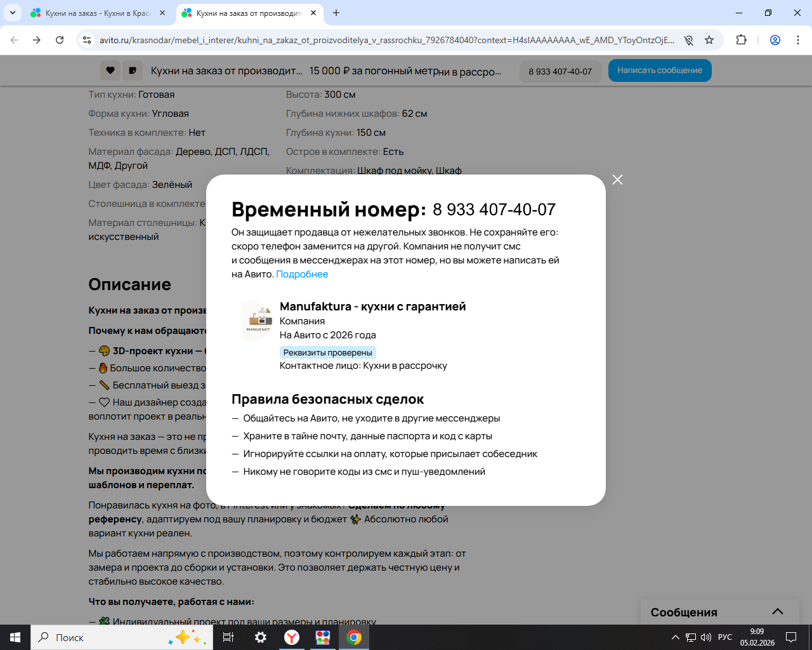The height and width of the screenshot is (650, 812).
Task: Open the volume control tray icon
Action: (x=706, y=637)
